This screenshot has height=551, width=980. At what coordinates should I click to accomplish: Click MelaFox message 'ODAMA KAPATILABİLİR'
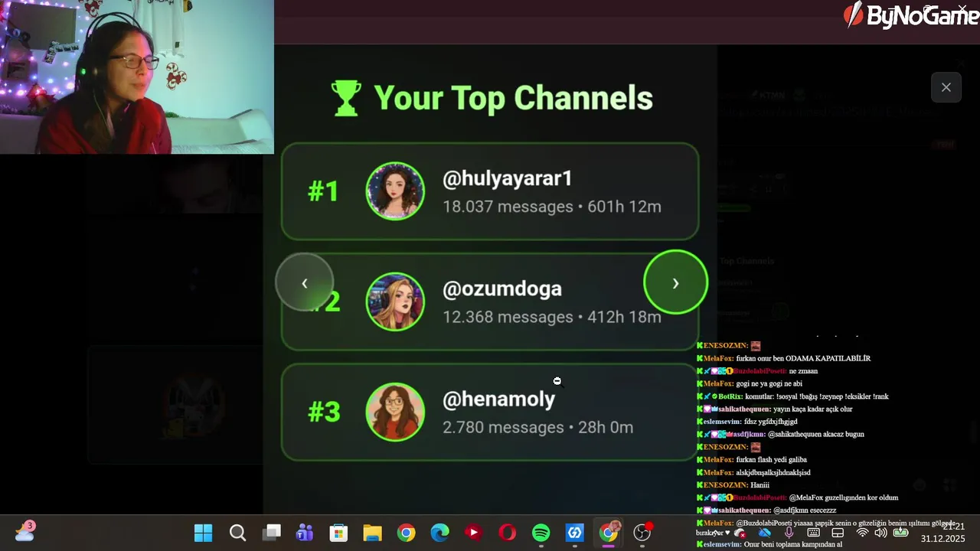pos(783,358)
